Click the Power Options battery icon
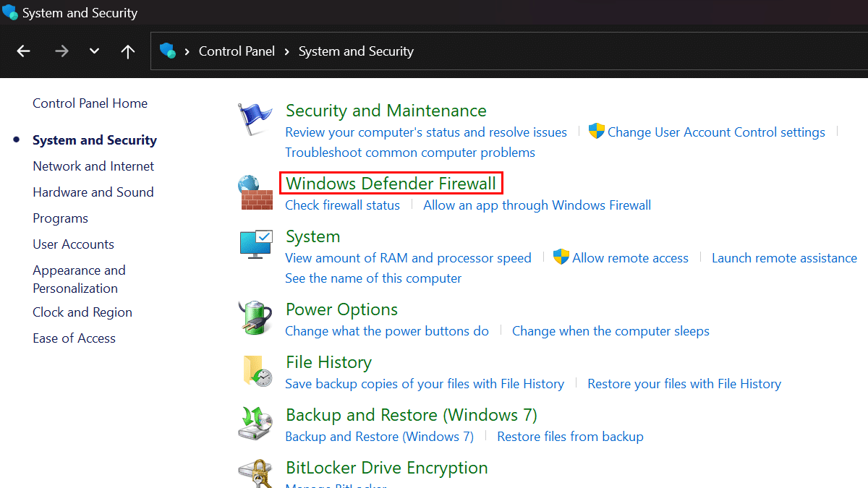The height and width of the screenshot is (488, 868). (x=255, y=317)
